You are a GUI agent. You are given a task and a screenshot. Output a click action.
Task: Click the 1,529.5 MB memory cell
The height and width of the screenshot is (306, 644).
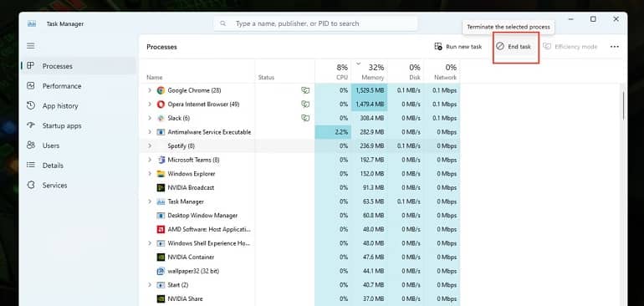click(369, 90)
